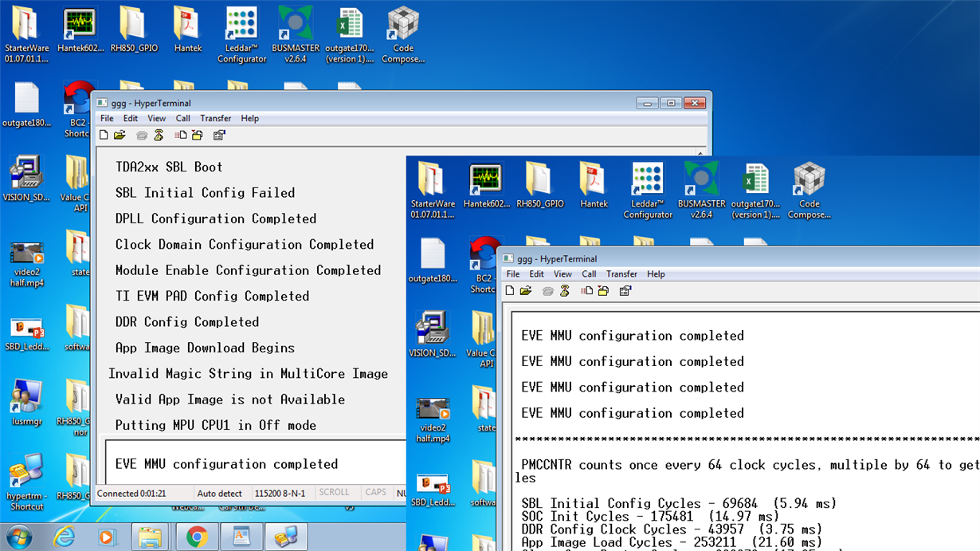Open Transfer menu in front HyperTerminal window
Viewport: 980px width, 551px height.
click(x=622, y=274)
